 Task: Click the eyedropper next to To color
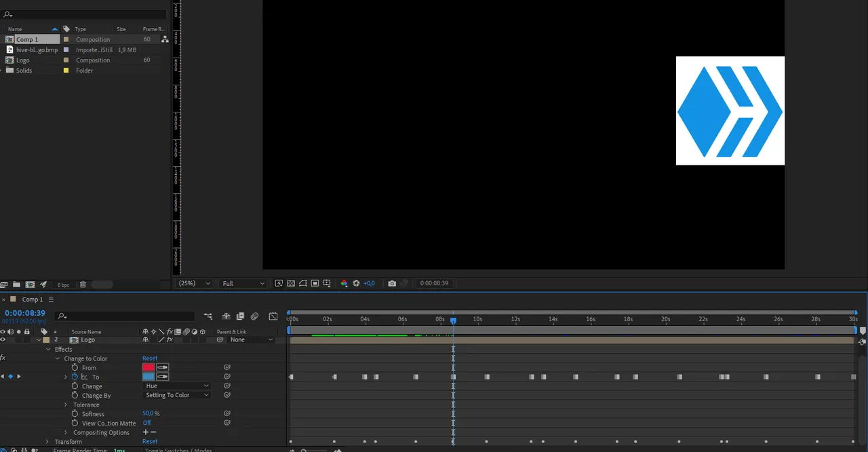tap(163, 376)
